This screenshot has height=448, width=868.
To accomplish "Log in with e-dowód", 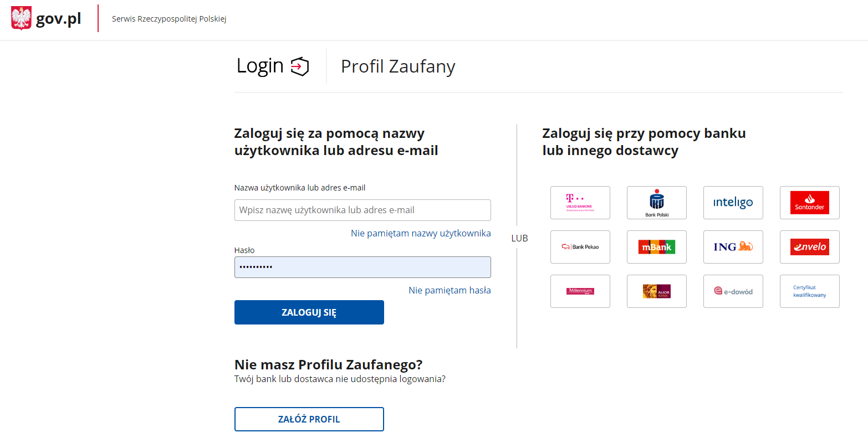I will (x=733, y=291).
